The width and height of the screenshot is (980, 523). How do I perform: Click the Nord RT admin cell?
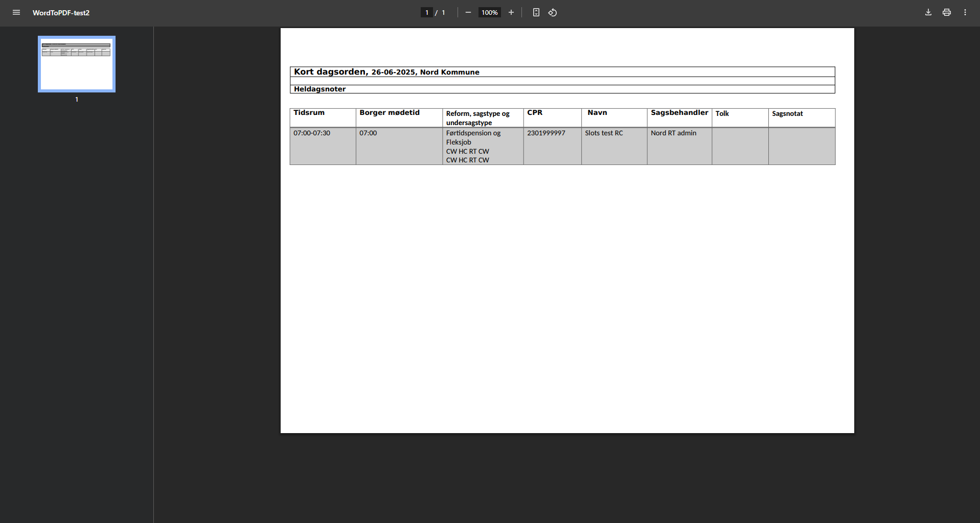673,133
